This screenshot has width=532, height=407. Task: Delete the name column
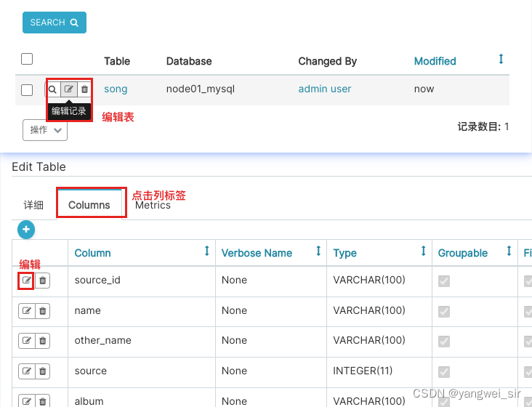click(x=43, y=311)
